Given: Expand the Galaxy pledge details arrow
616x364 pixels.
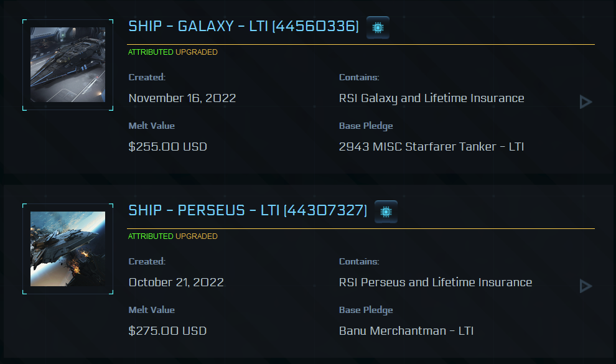Looking at the screenshot, I should [585, 101].
